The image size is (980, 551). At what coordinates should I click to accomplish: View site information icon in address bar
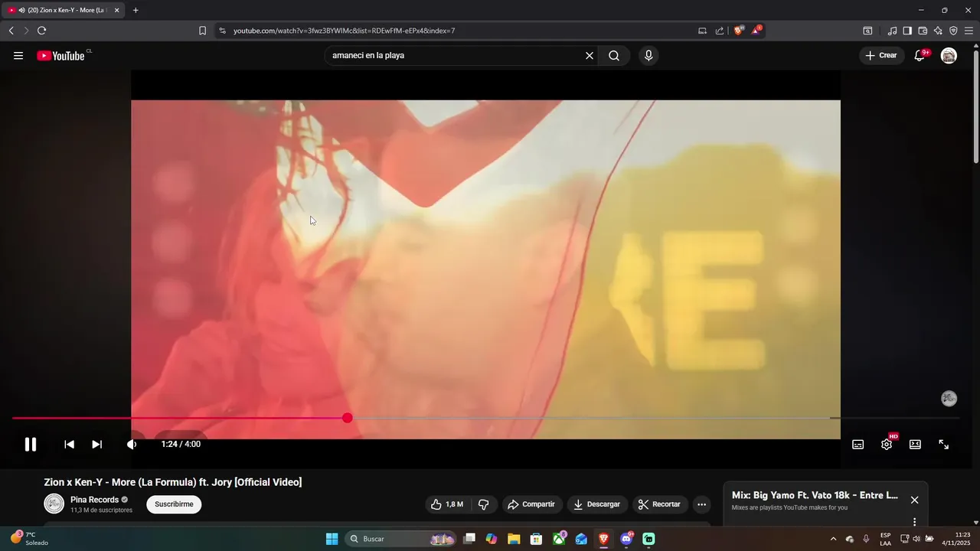(x=222, y=31)
